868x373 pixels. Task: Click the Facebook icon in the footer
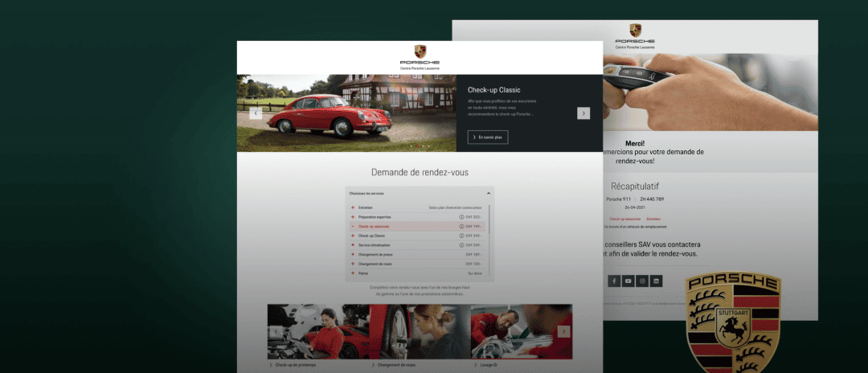point(614,281)
